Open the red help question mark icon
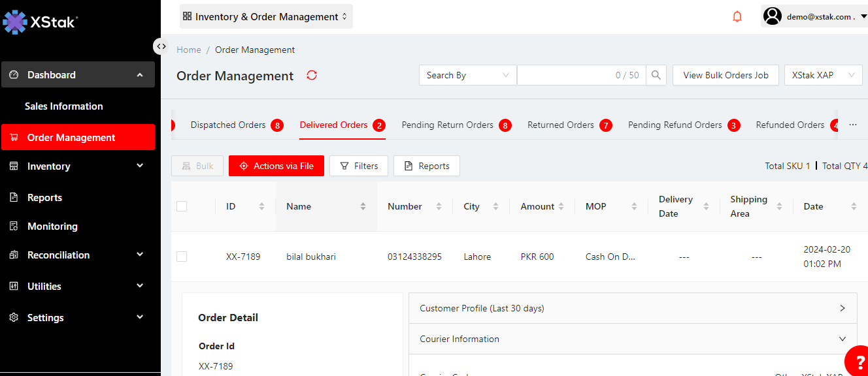Screen dimensions: 868x376 [859, 363]
